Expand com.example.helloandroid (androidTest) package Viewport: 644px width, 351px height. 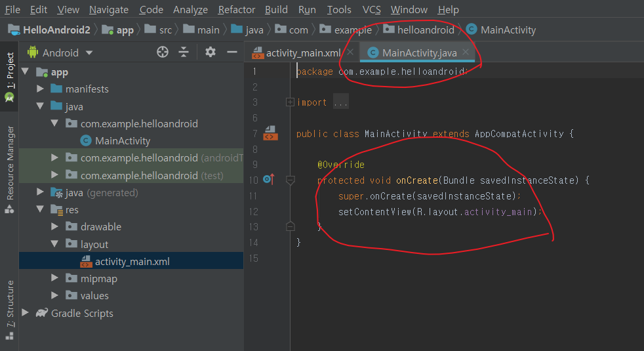54,157
